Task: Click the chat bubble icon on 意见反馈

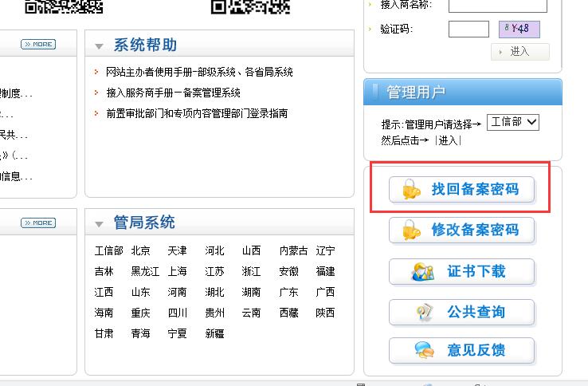Action: (424, 351)
